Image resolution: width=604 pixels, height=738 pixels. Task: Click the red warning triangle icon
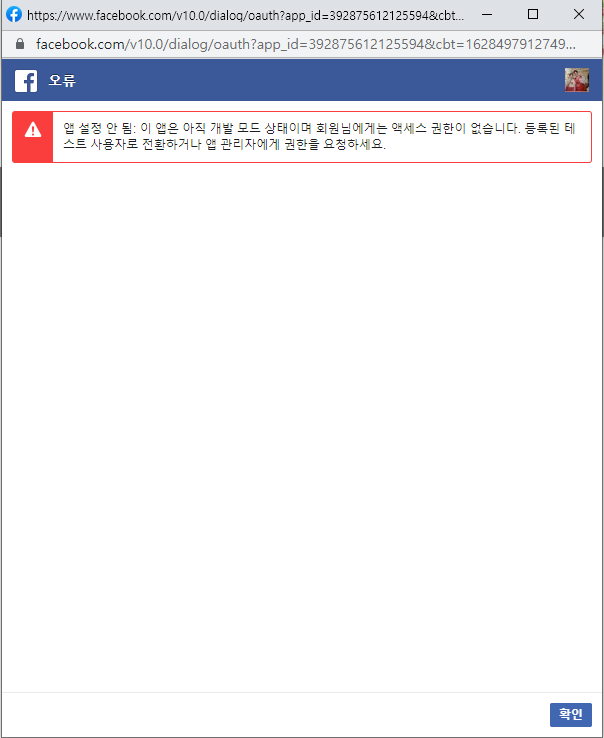pyautogui.click(x=33, y=129)
